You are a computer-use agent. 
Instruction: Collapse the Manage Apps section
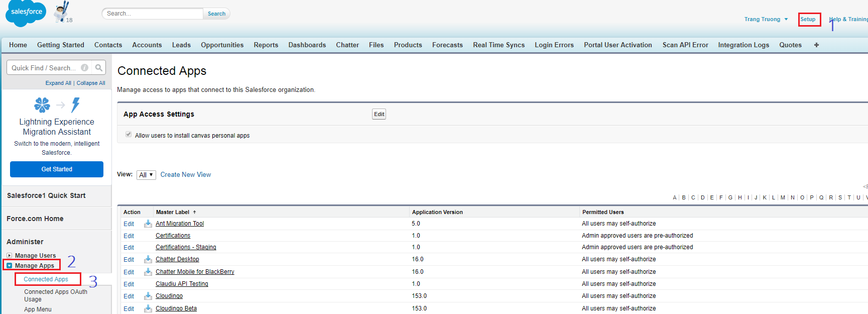pyautogui.click(x=9, y=265)
